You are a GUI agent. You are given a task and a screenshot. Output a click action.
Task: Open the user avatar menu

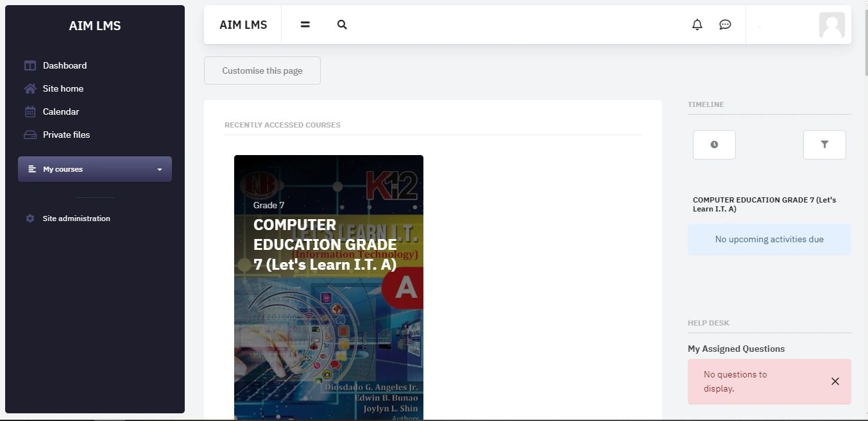[x=832, y=25]
